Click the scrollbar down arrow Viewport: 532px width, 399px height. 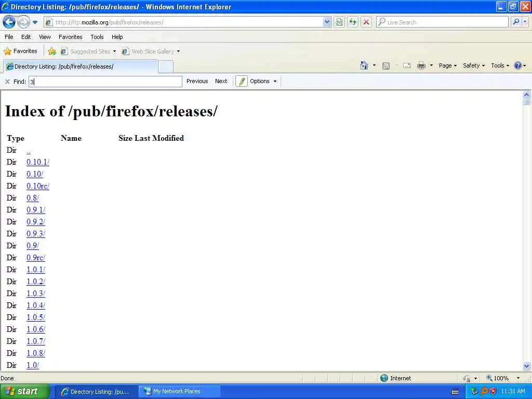pyautogui.click(x=527, y=366)
